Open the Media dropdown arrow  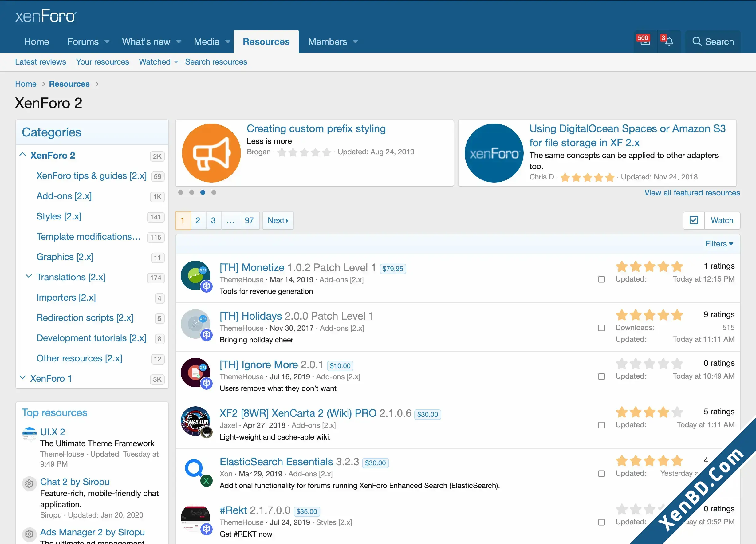tap(228, 42)
